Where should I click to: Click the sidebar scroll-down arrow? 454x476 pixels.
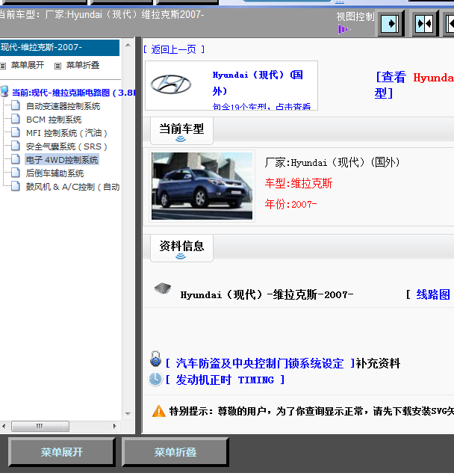[128, 413]
